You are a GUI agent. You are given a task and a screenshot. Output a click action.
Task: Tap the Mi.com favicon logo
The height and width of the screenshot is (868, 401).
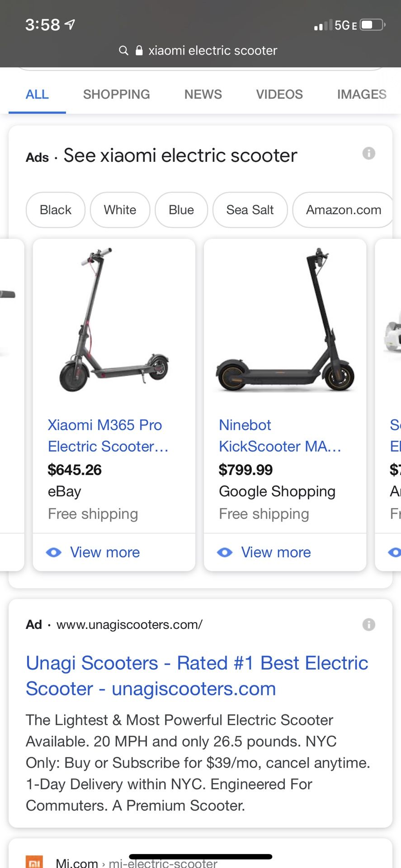[34, 862]
